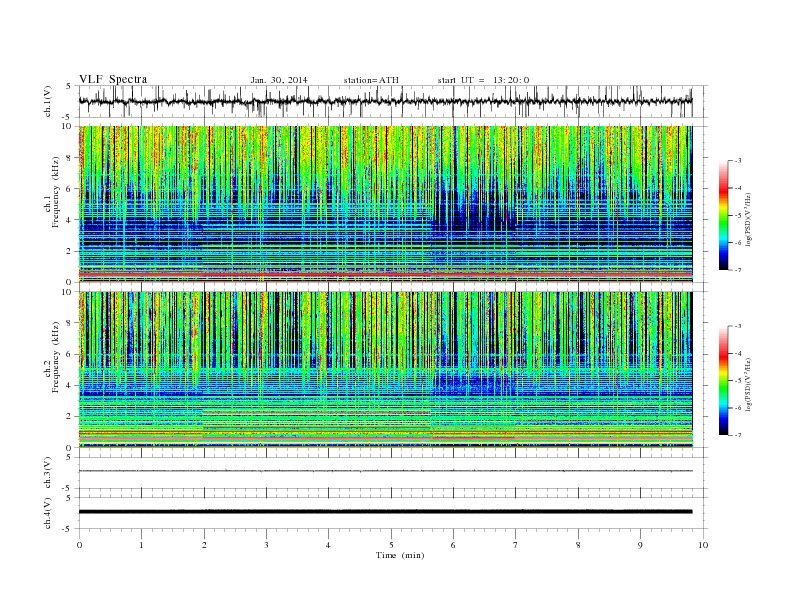Click the ch.3 voltage trace panel
The width and height of the screenshot is (792, 612).
[x=393, y=473]
